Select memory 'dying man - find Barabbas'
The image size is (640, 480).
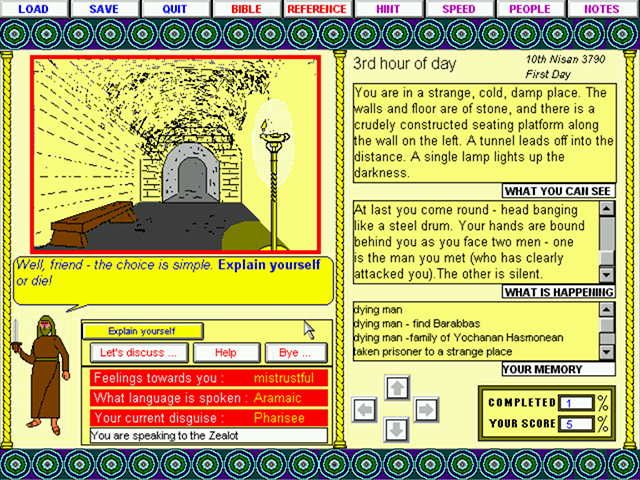(x=417, y=324)
